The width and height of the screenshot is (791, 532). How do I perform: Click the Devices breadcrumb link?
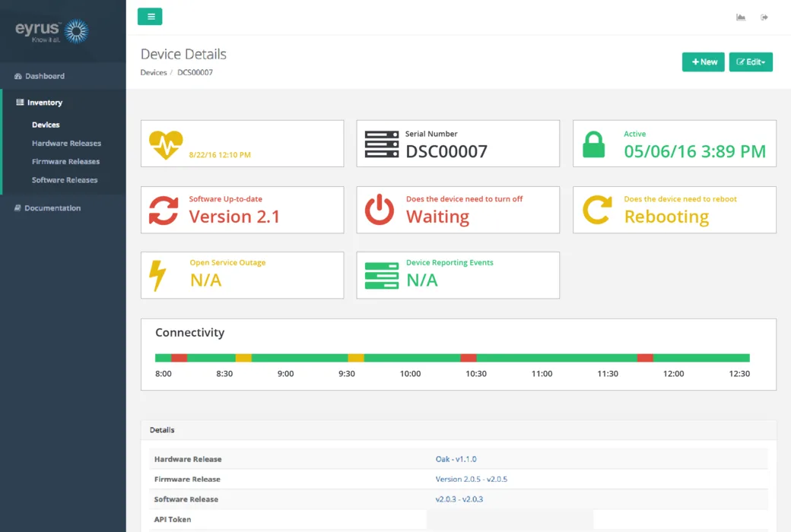point(154,73)
